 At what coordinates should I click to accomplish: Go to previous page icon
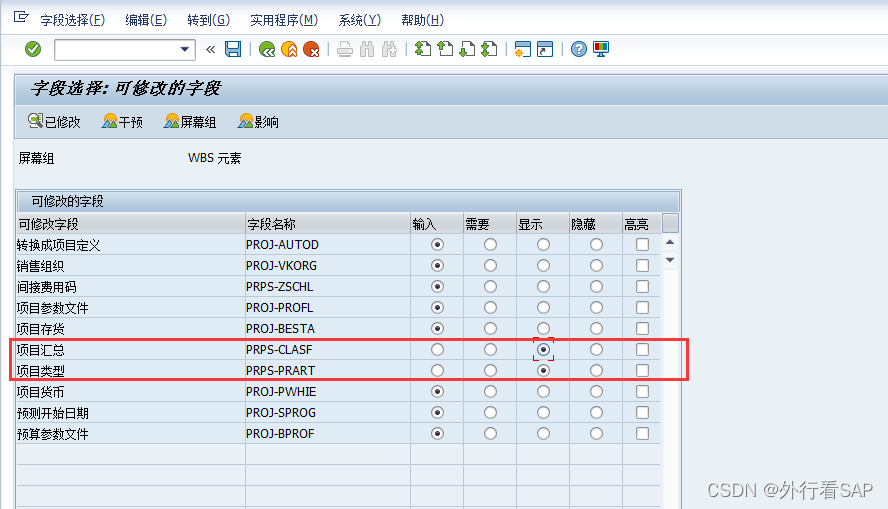pyautogui.click(x=445, y=49)
